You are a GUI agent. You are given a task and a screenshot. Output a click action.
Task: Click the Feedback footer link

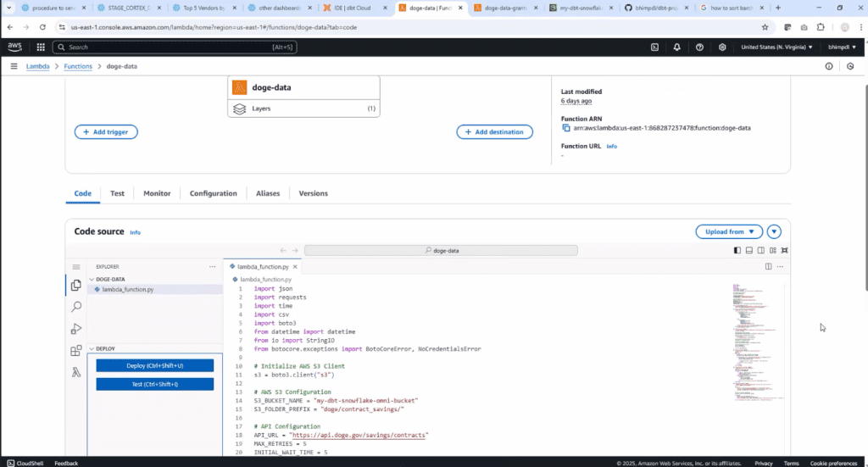coord(66,463)
